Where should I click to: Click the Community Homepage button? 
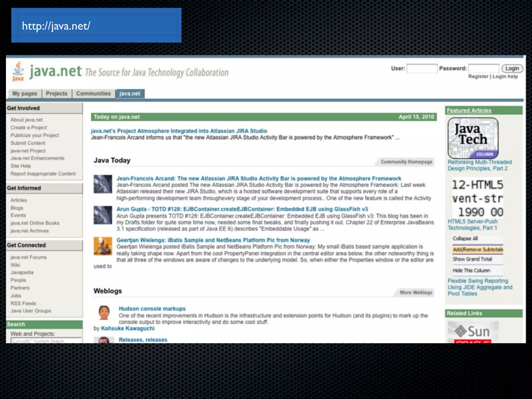pos(406,162)
